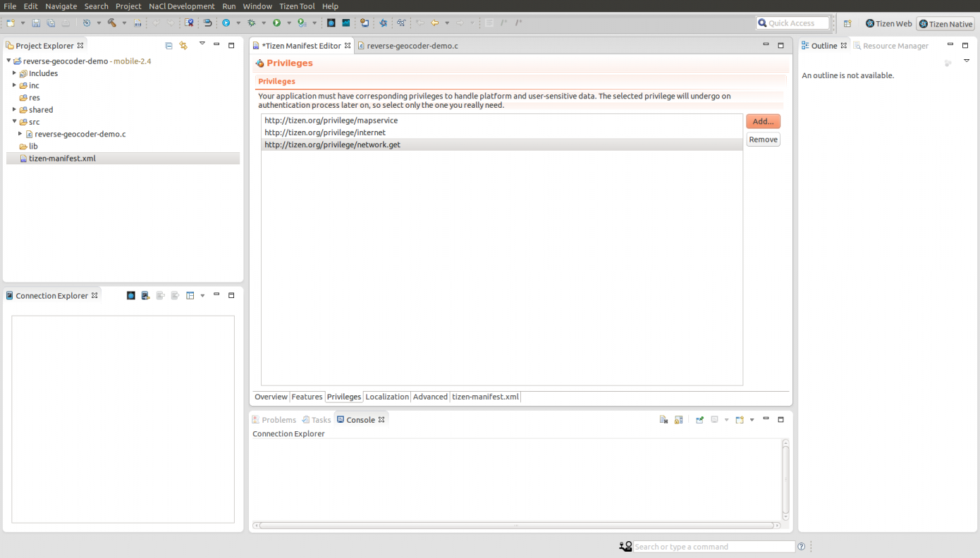Click the Add... privilege button

(763, 121)
